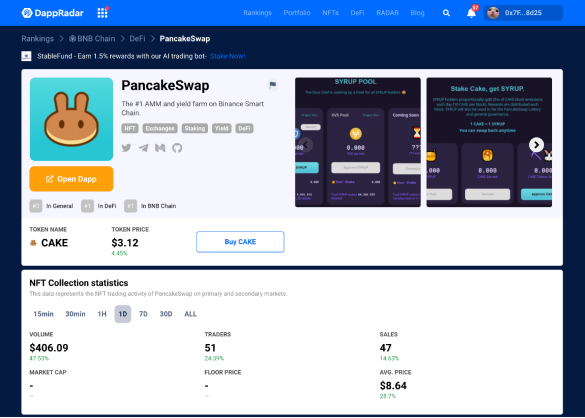Click the DappRadar logo

click(53, 13)
